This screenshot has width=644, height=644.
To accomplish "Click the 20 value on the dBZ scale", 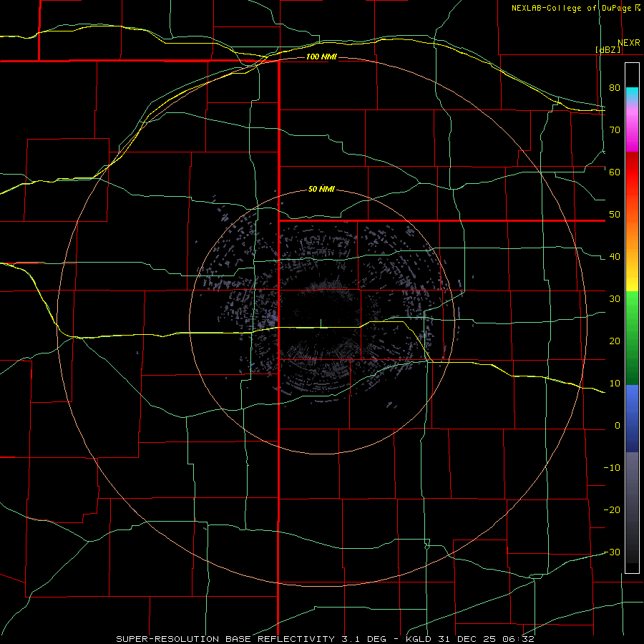I will click(615, 341).
